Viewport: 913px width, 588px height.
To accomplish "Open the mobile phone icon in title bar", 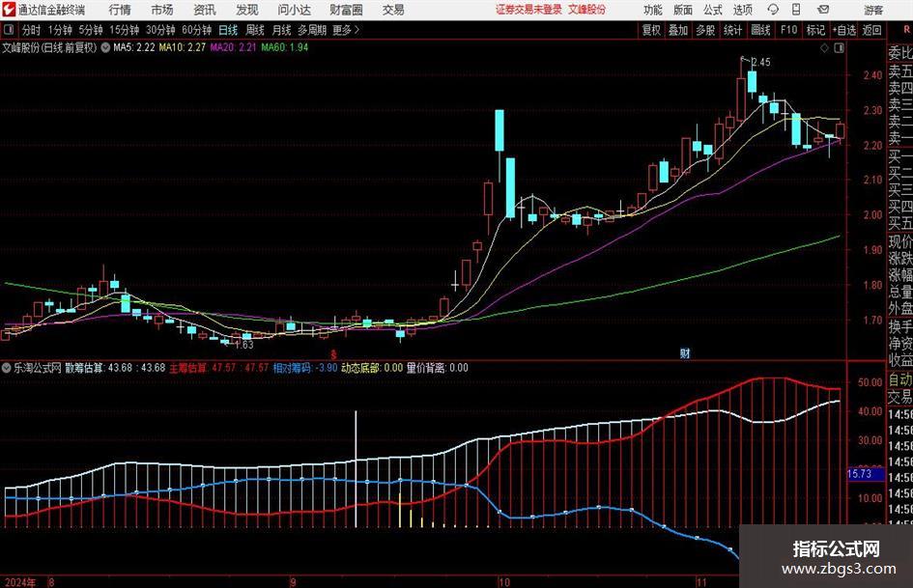I will click(x=796, y=10).
